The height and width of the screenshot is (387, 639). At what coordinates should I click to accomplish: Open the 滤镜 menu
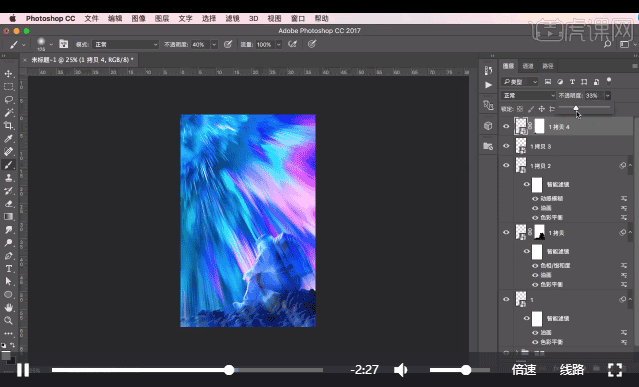pos(232,18)
